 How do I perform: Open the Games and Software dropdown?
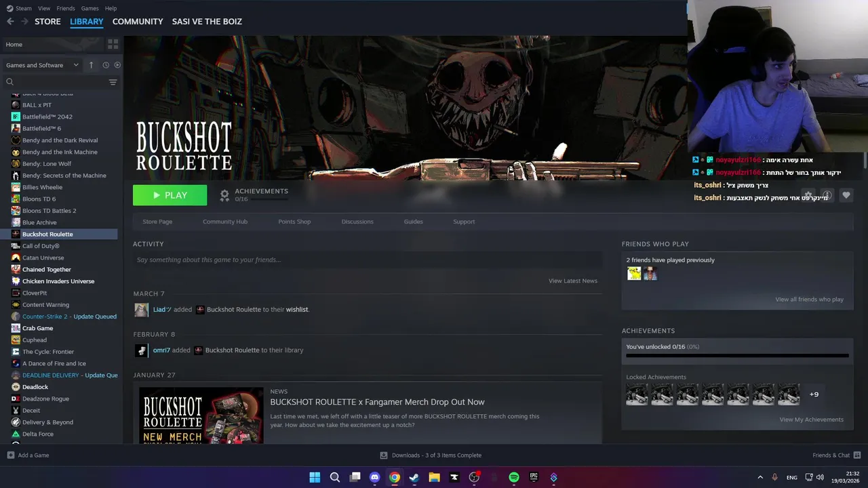point(43,65)
